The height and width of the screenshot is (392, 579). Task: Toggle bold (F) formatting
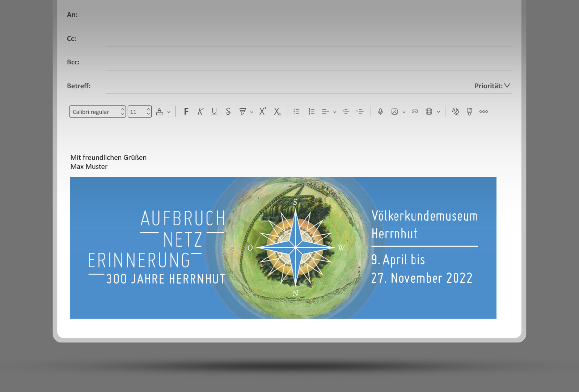(186, 111)
